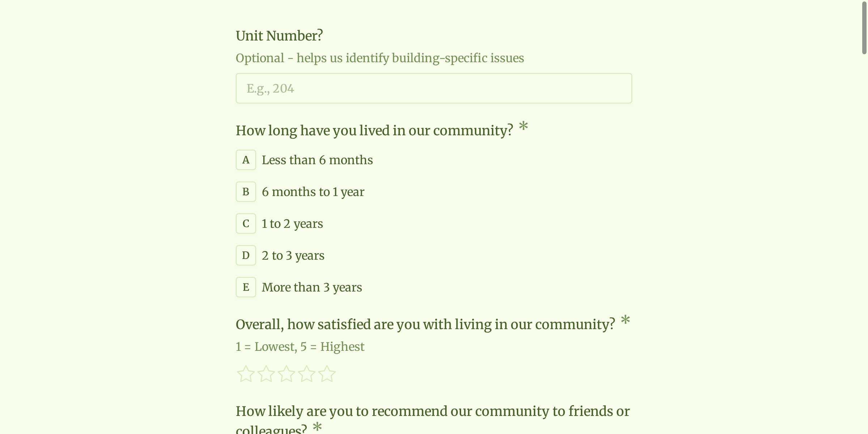The width and height of the screenshot is (868, 434).
Task: Choose "6 months to 1 year" answer
Action: click(x=313, y=191)
